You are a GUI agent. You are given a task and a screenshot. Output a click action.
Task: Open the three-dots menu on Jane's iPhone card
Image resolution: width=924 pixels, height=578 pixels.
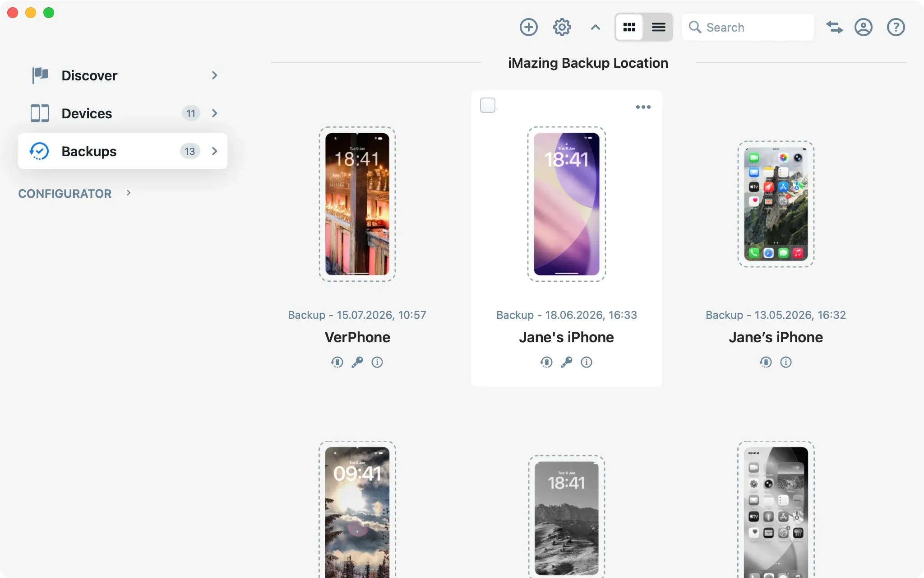[x=643, y=107]
